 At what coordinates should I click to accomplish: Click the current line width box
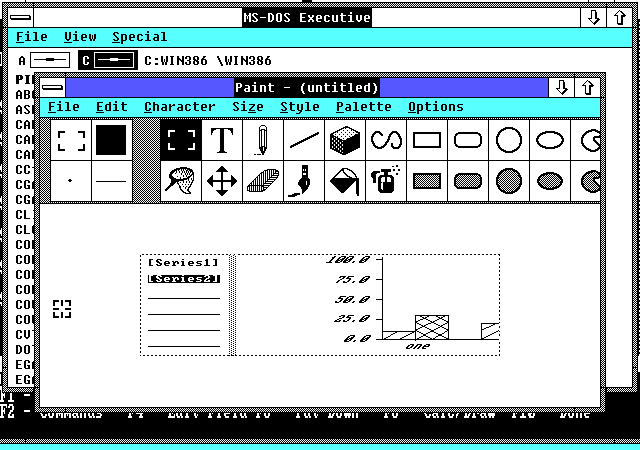click(x=112, y=181)
